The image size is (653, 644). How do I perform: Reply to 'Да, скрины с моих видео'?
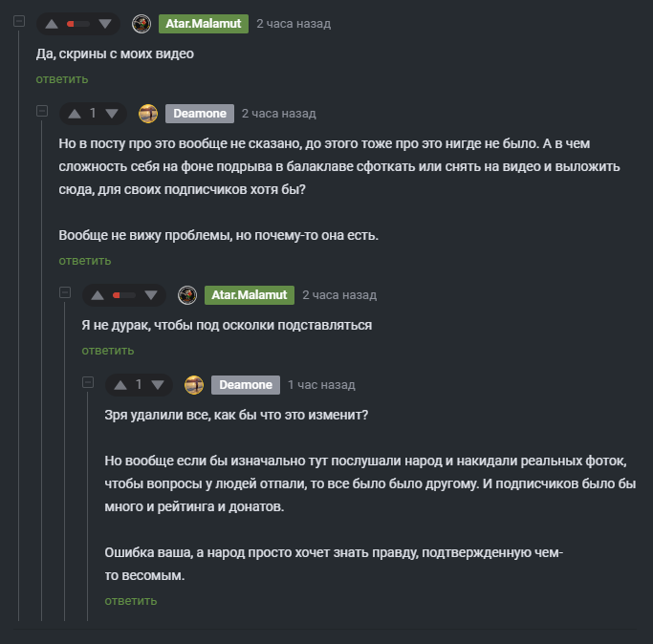62,79
